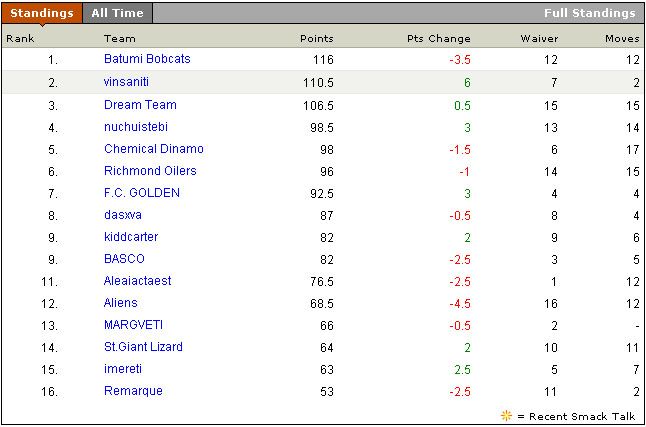Open Richmond Oilers team page

[x=150, y=171]
